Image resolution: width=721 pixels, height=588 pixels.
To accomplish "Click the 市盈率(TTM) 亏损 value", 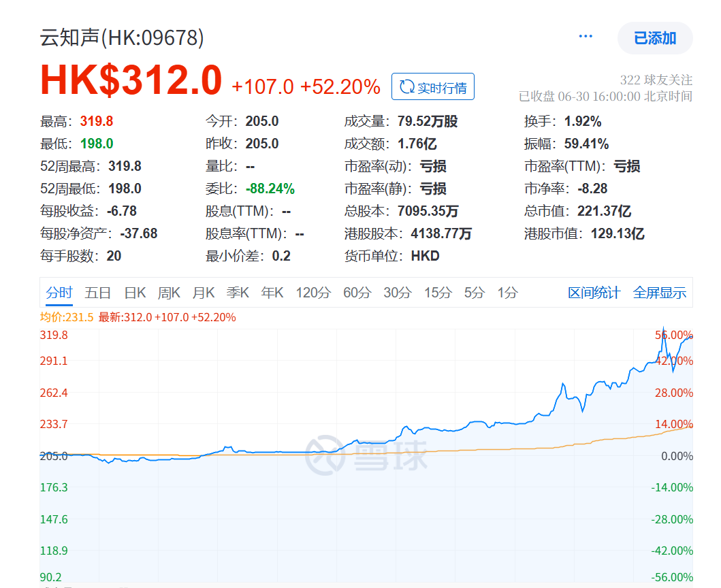I will coord(627,167).
